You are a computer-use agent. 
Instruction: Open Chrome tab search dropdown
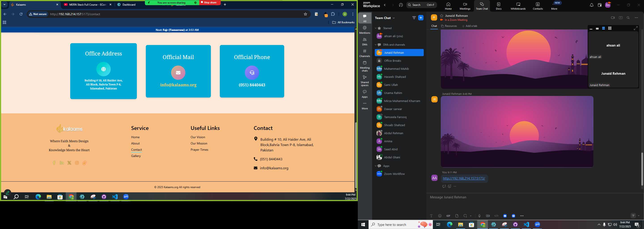coord(4,4)
